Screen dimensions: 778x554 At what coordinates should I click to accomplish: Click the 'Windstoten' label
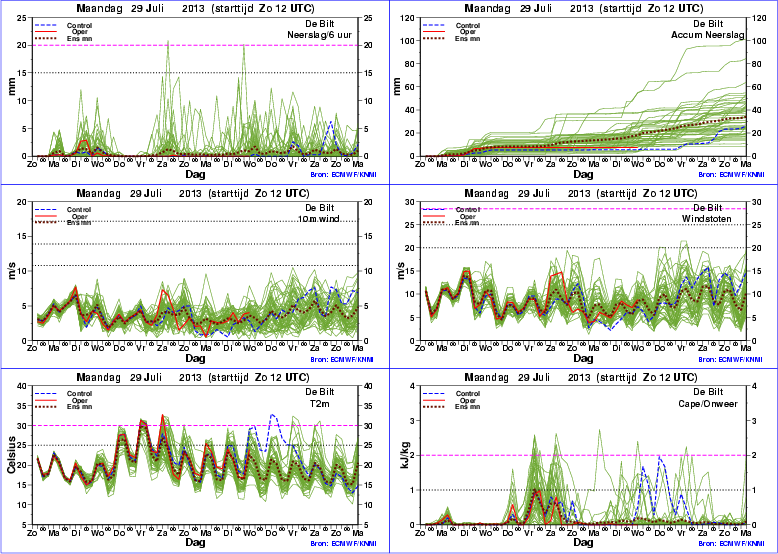pos(706,219)
